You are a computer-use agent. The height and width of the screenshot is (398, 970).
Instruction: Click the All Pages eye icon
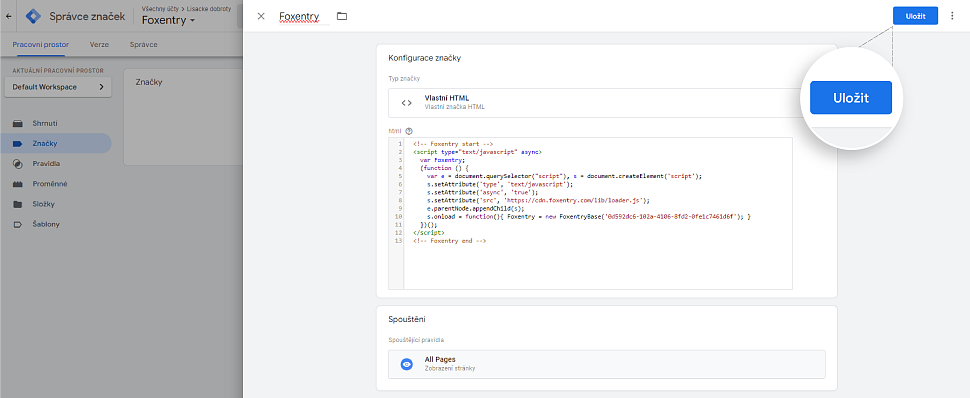[x=406, y=364]
